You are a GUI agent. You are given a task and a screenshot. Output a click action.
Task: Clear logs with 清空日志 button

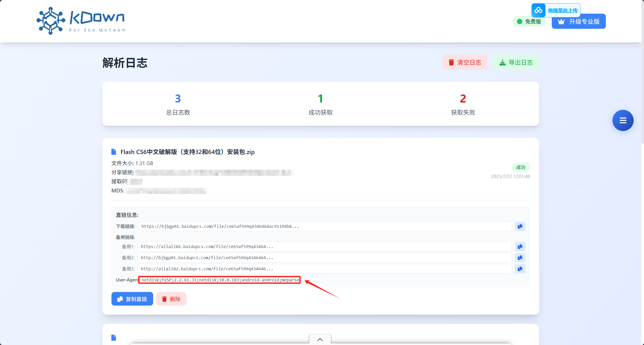coord(465,62)
